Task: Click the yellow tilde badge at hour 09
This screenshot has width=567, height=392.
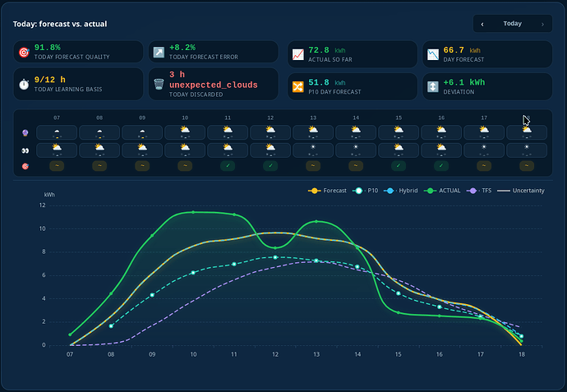Action: tap(142, 166)
